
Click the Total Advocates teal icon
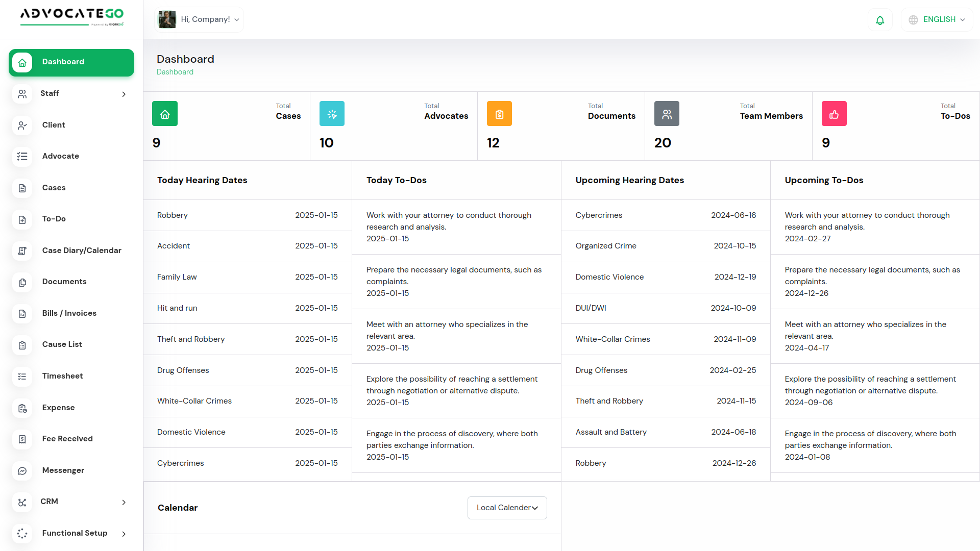(x=332, y=114)
